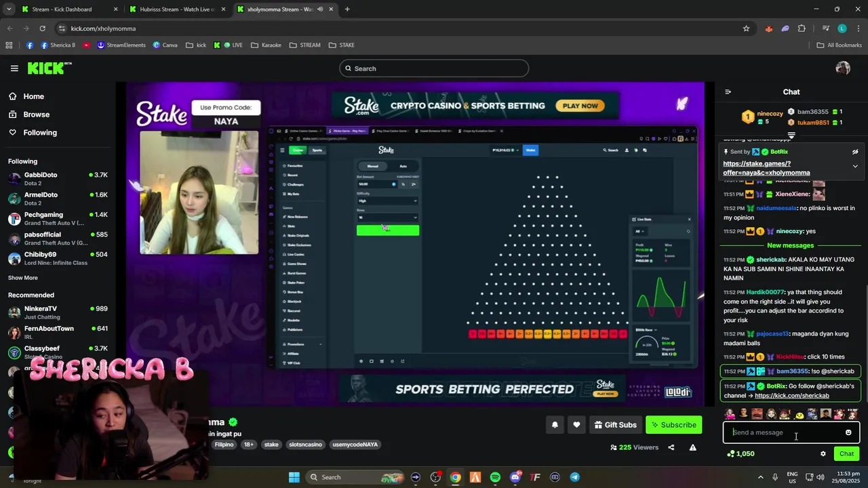868x488 pixels.
Task: Click the Kick search box
Action: coord(434,68)
